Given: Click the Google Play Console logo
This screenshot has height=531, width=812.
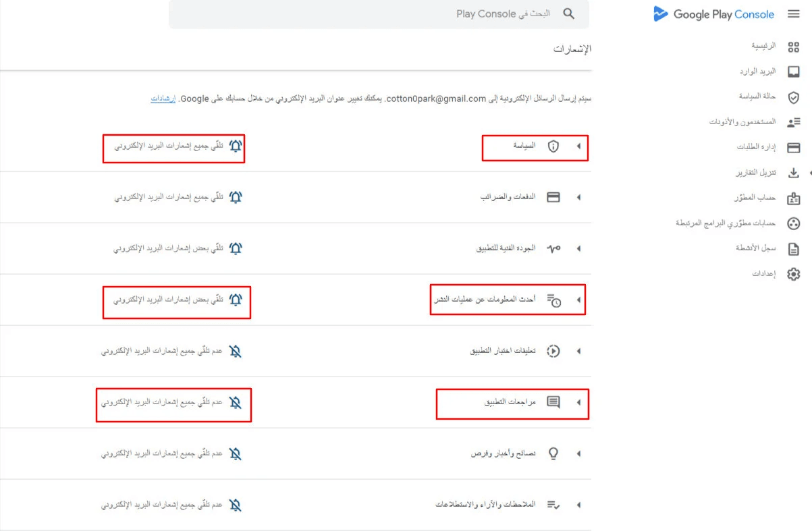Looking at the screenshot, I should tap(713, 14).
